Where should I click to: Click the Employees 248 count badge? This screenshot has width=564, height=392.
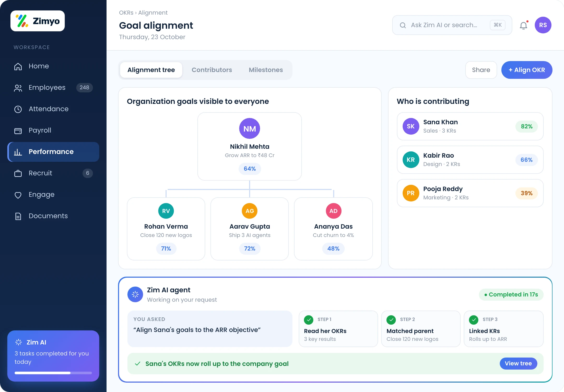[x=84, y=87]
